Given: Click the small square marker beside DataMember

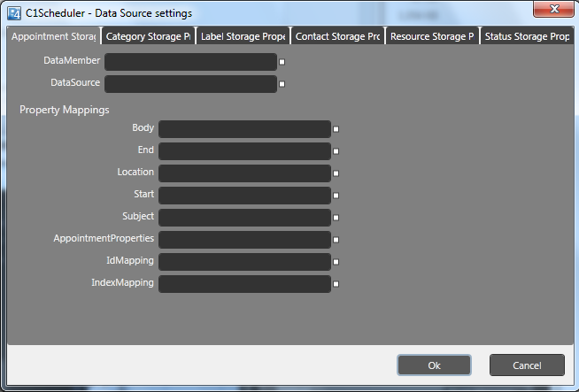Looking at the screenshot, I should [282, 63].
